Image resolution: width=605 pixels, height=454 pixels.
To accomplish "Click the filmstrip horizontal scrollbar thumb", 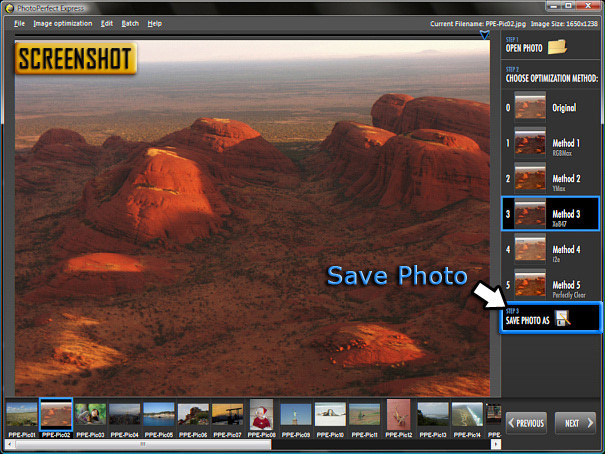I will pos(143,445).
